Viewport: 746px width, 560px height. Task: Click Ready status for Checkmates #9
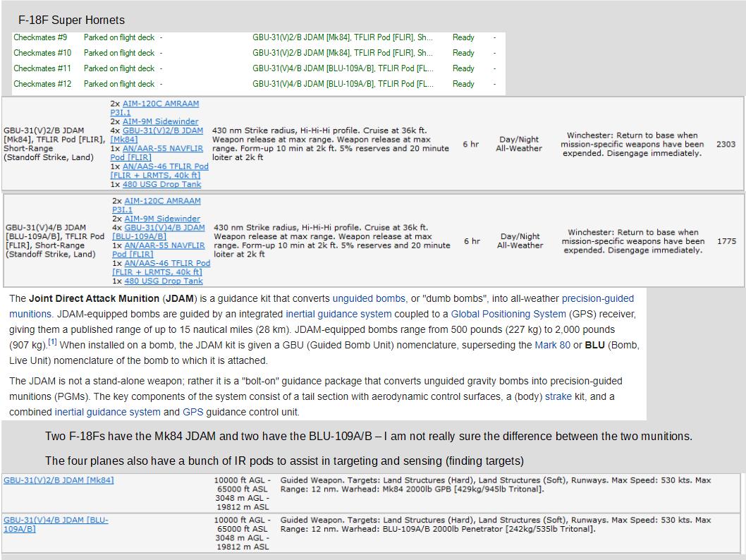(x=463, y=37)
